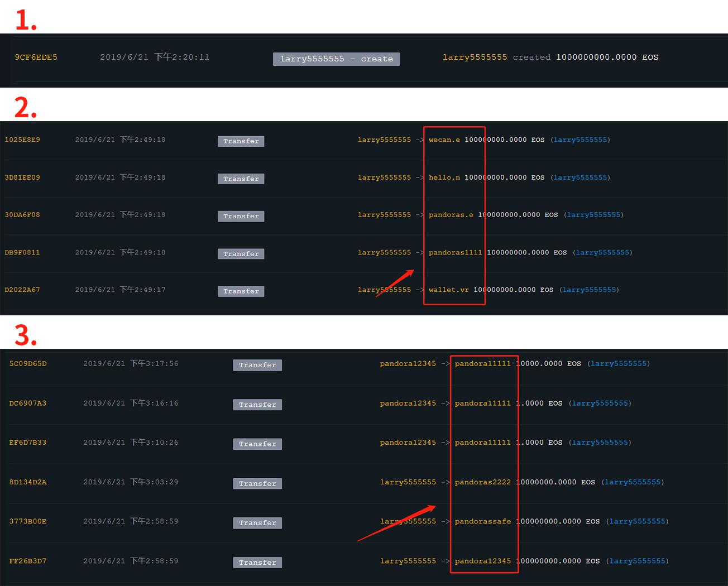Open sender pandora12345 in the DC6907A3 row
The image size is (728, 586).
[408, 403]
